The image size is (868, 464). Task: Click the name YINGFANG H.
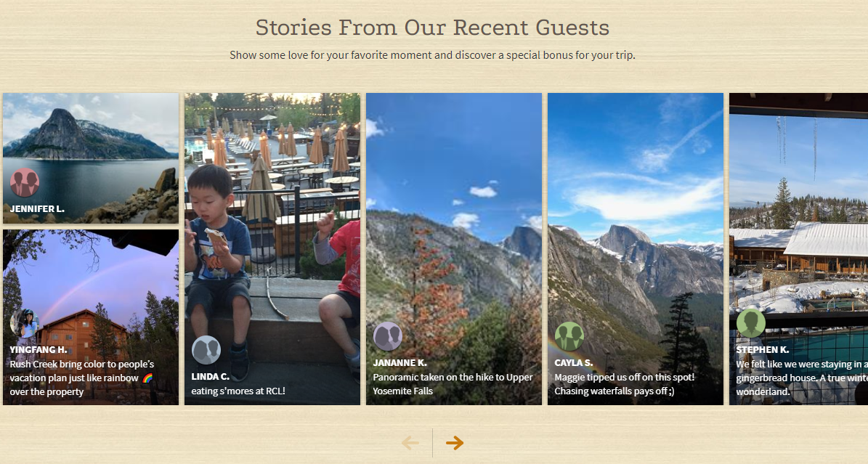38,349
